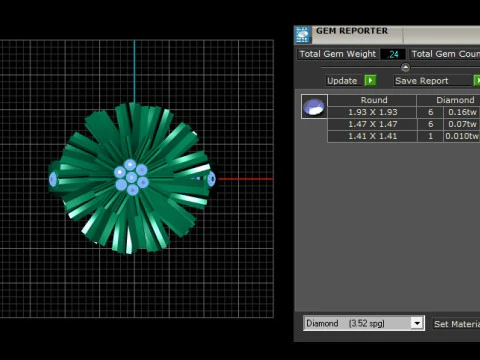The width and height of the screenshot is (480, 360).
Task: Click the Diamond column header
Action: tap(449, 100)
